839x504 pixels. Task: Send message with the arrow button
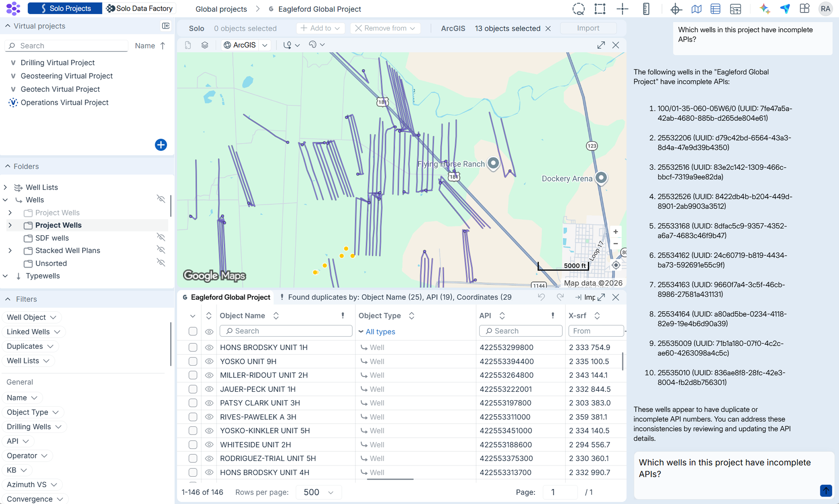(826, 490)
